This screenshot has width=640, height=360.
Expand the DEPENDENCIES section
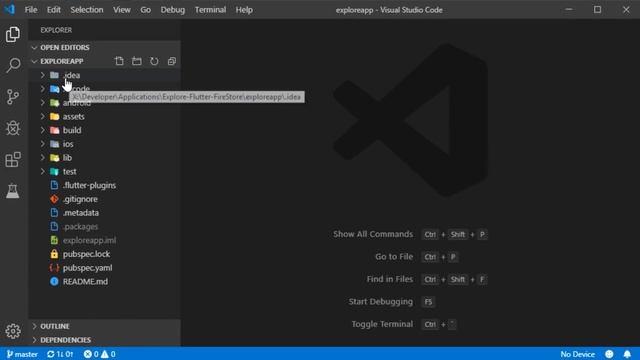tap(35, 340)
